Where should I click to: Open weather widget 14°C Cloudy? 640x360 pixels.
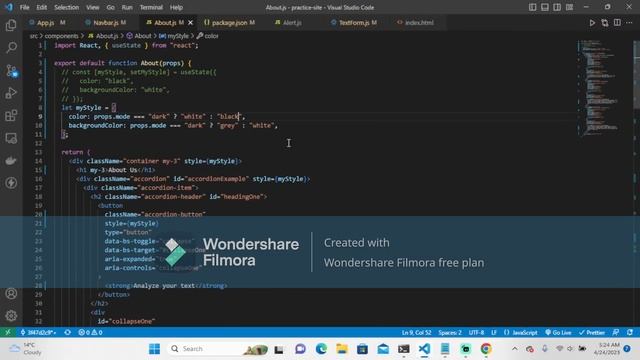pyautogui.click(x=25, y=349)
